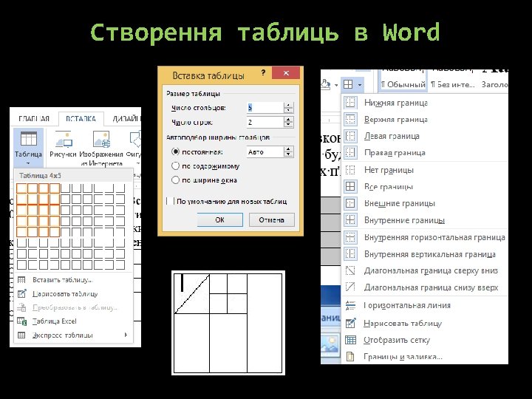
Task: Click the Вставить таблицу menu icon
Action: click(21, 280)
